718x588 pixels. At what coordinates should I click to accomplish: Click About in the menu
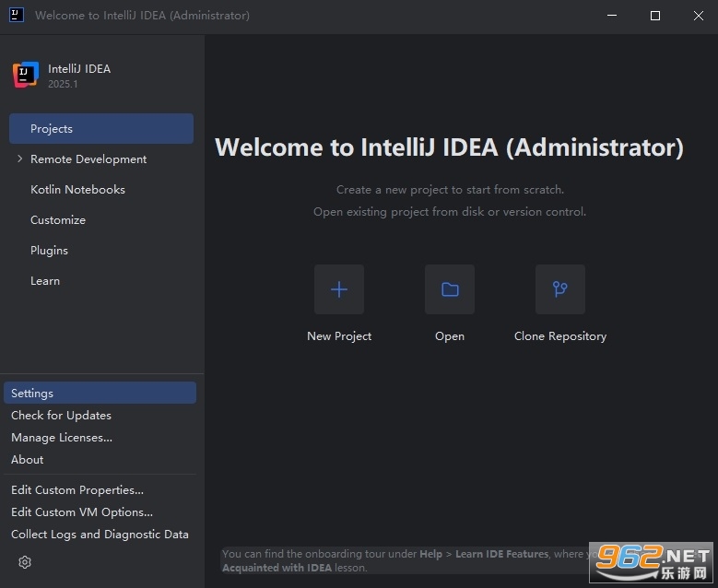coord(100,459)
